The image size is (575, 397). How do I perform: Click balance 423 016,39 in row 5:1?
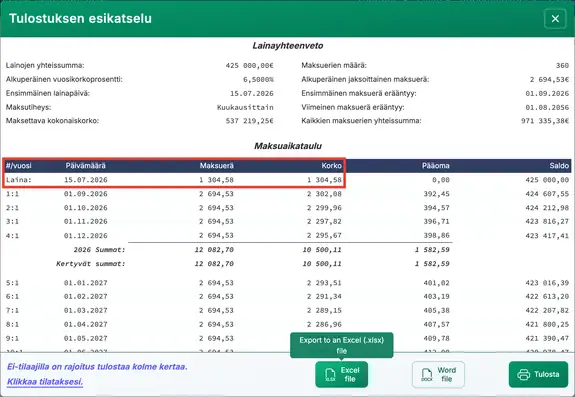pyautogui.click(x=547, y=283)
